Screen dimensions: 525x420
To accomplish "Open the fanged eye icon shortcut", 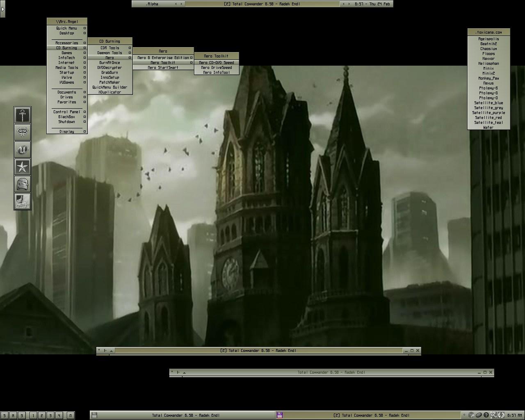I will [23, 132].
